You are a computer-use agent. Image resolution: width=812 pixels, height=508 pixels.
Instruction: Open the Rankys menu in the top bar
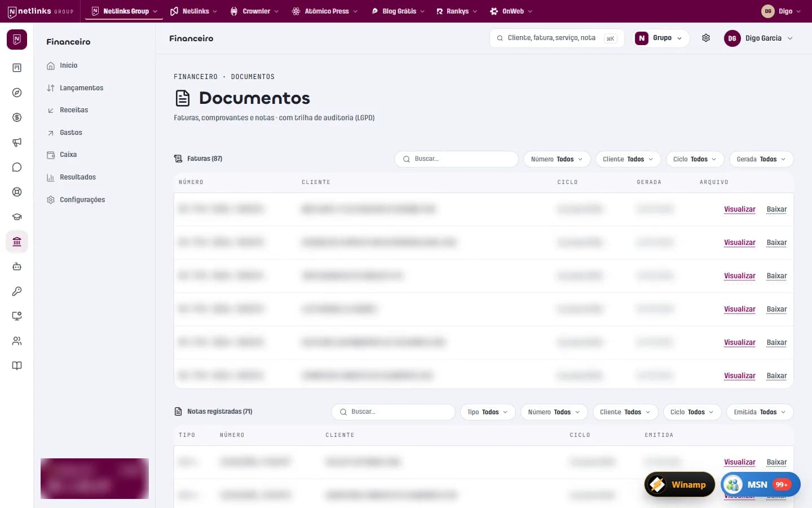coord(457,11)
